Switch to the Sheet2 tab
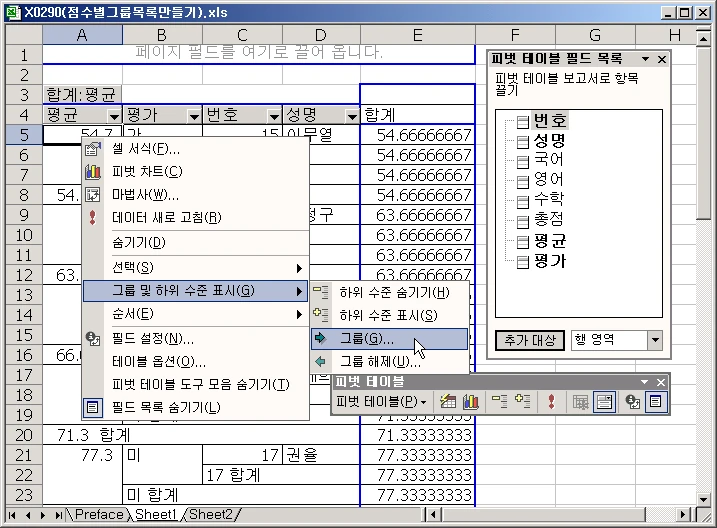 coord(210,515)
